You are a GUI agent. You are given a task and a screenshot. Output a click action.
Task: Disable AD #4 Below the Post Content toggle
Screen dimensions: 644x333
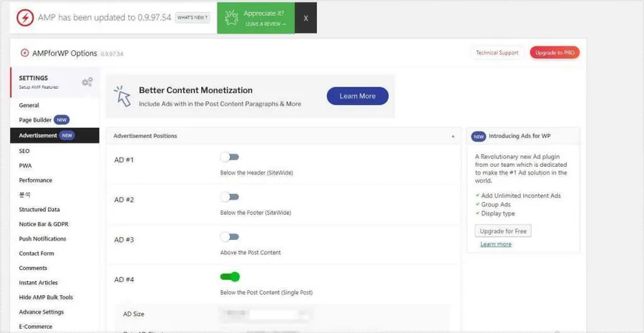[x=230, y=276]
